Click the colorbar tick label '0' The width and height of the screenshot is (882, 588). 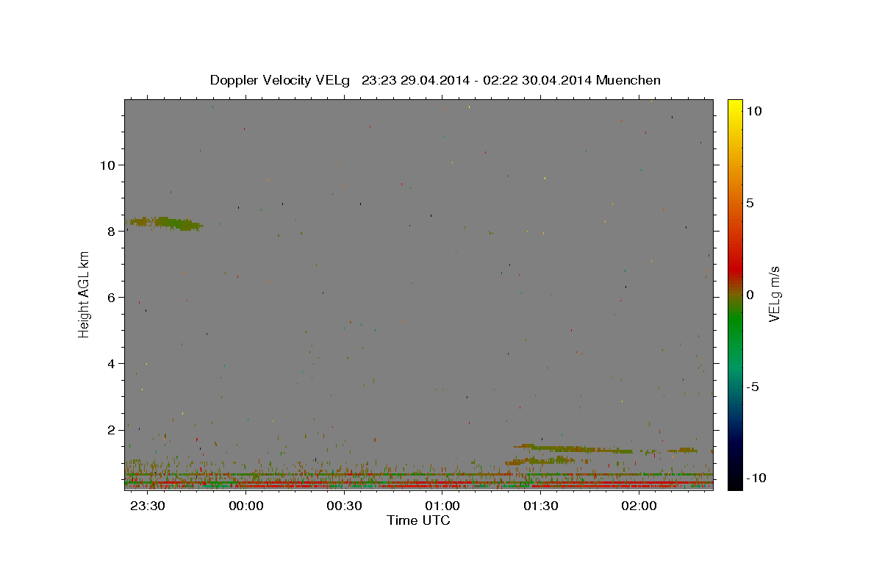coord(750,295)
